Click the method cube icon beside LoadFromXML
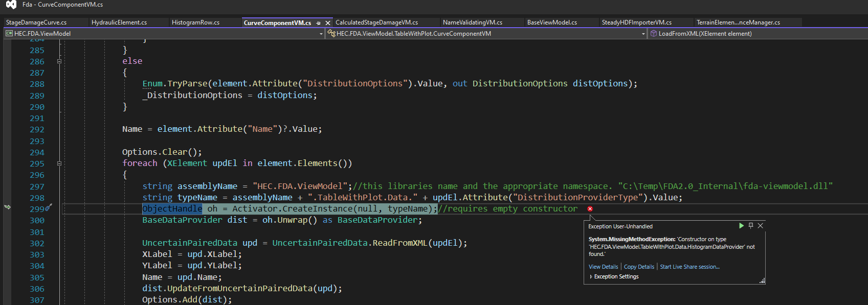 654,34
